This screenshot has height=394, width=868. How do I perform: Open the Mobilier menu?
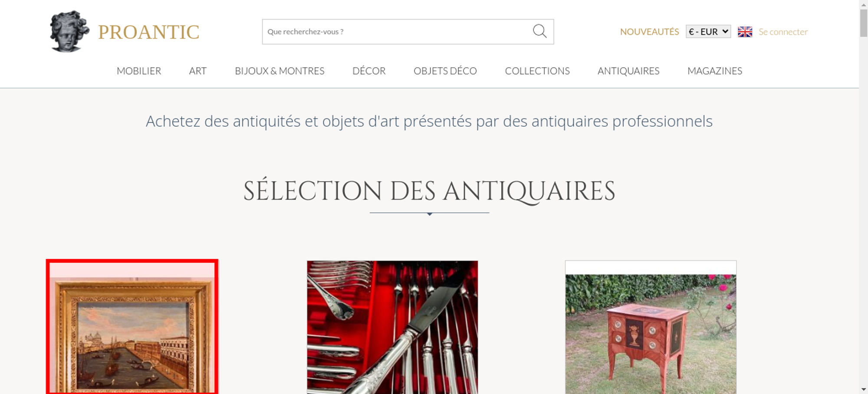click(x=139, y=71)
